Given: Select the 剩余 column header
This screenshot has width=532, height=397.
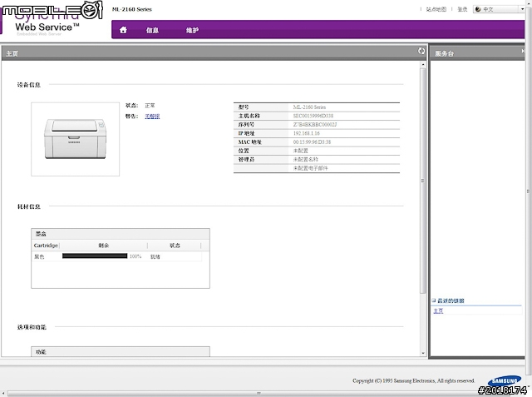Looking at the screenshot, I should [x=103, y=246].
